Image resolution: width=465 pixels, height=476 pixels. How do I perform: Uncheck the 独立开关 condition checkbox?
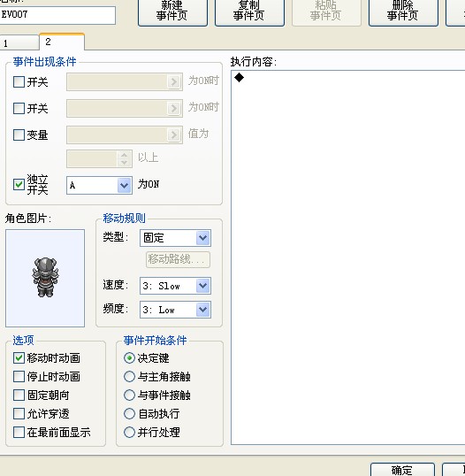click(x=19, y=184)
